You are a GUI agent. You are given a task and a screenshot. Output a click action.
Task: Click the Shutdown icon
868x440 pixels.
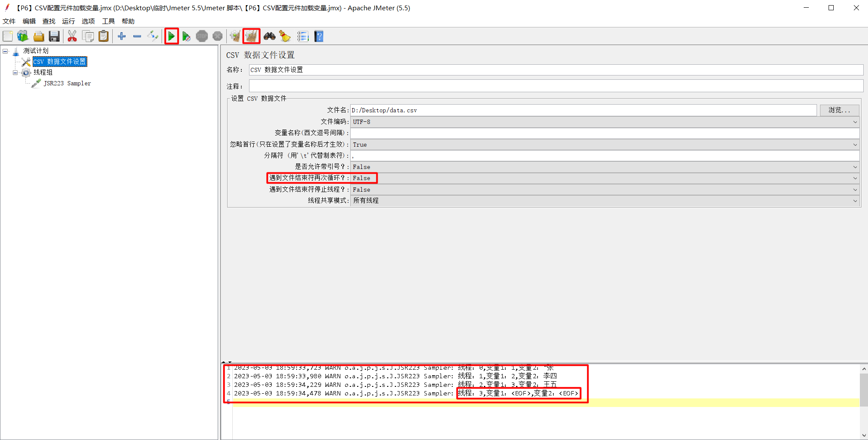218,36
